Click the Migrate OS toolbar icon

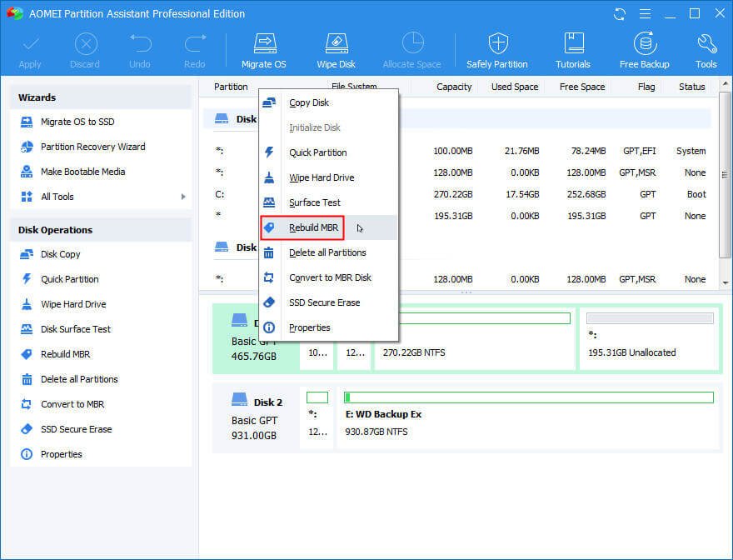[264, 50]
